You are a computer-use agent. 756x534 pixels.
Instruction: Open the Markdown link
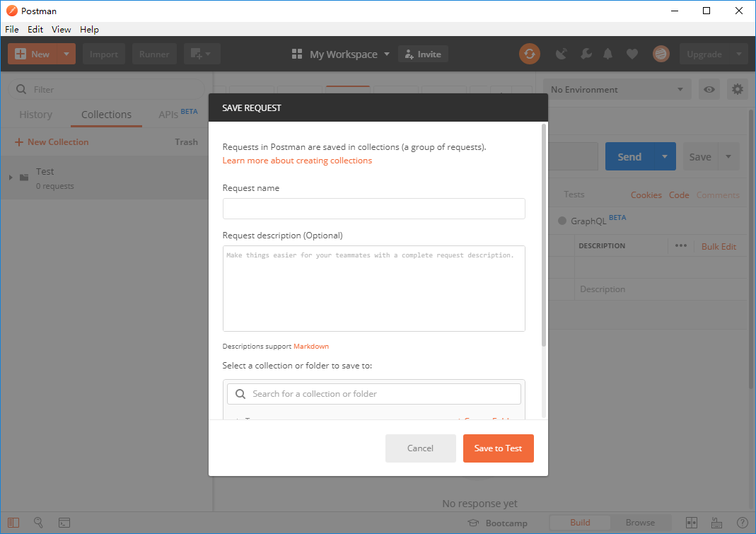coord(311,346)
